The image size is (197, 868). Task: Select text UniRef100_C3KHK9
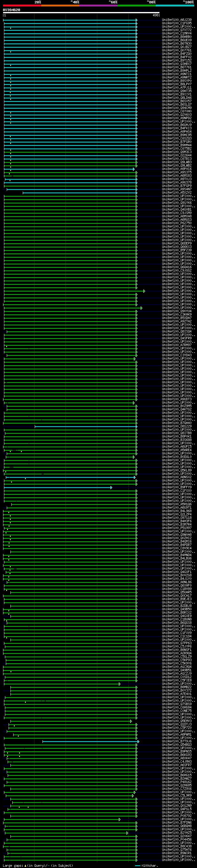click(x=177, y=314)
